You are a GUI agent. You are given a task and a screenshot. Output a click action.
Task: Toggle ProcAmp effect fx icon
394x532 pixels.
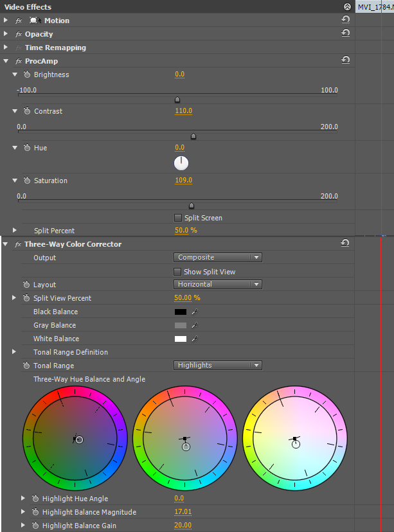[19, 62]
